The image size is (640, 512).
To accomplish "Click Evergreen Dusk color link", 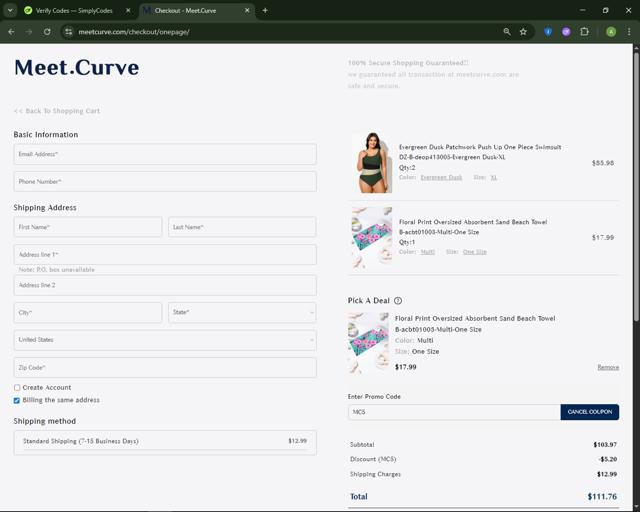I will (x=441, y=178).
